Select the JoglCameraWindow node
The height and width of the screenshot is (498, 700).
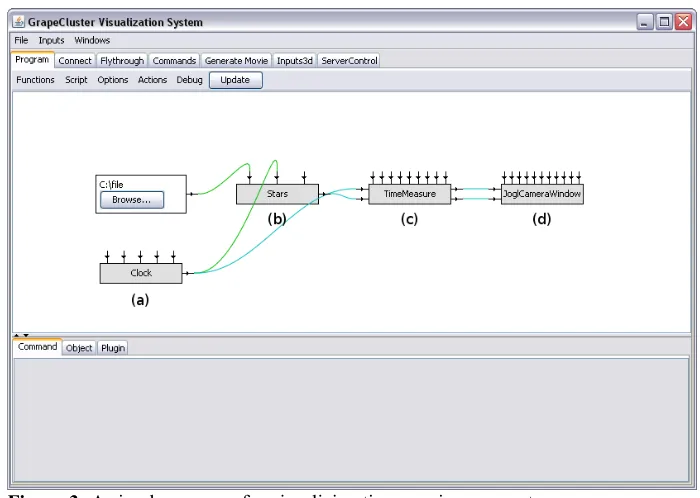[542, 194]
